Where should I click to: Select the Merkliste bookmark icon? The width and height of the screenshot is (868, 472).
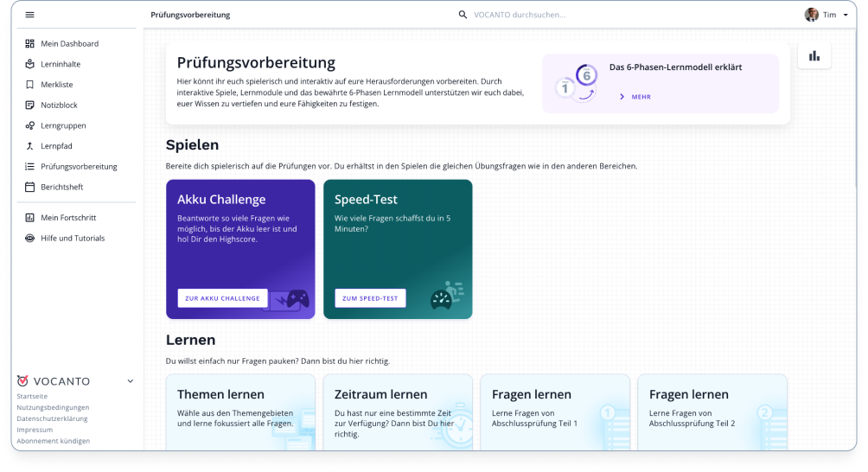pyautogui.click(x=29, y=85)
